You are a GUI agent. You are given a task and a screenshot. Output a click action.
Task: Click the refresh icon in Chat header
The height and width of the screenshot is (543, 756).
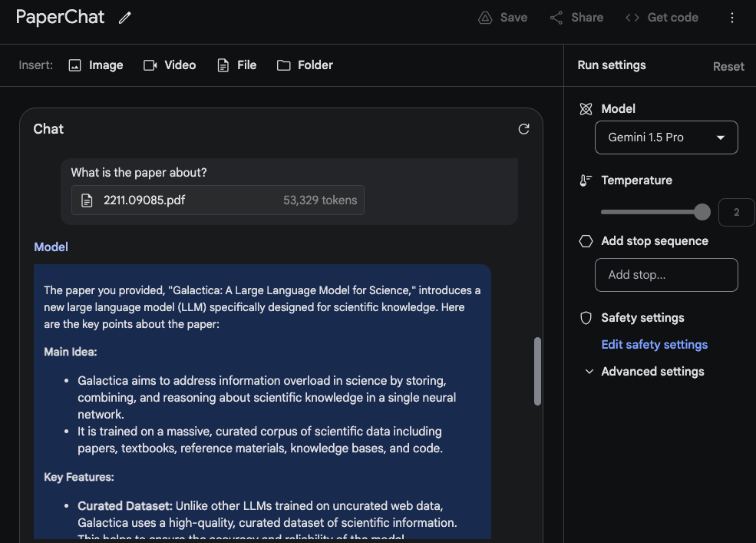(x=523, y=129)
